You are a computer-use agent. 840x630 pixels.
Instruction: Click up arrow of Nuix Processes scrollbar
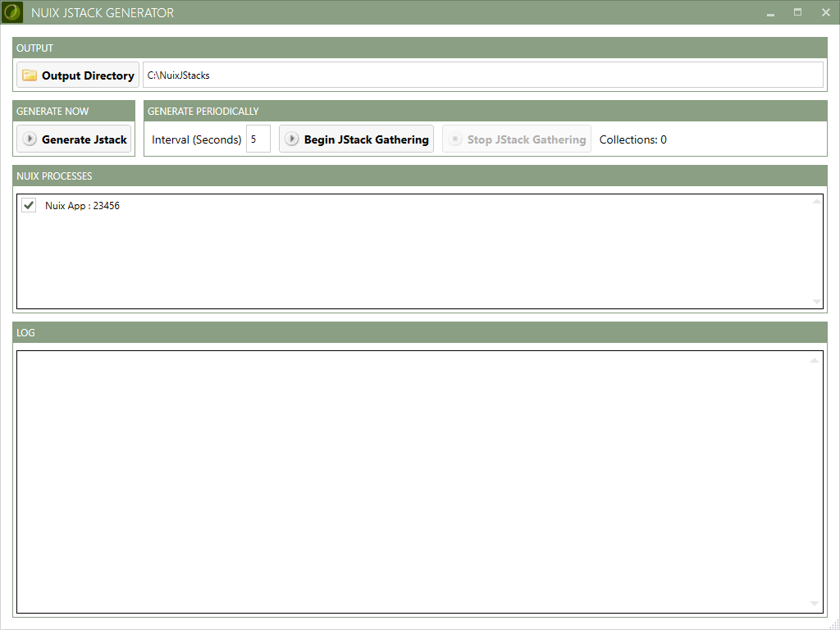coord(816,202)
